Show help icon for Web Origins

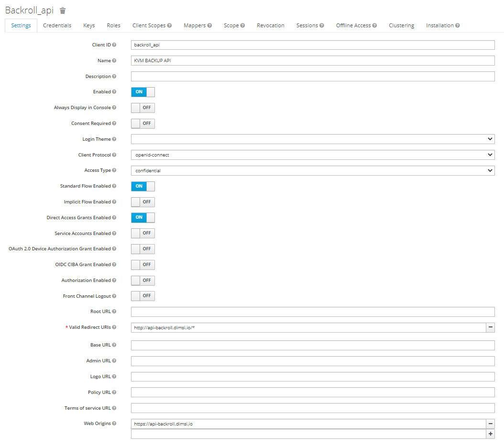click(x=114, y=424)
